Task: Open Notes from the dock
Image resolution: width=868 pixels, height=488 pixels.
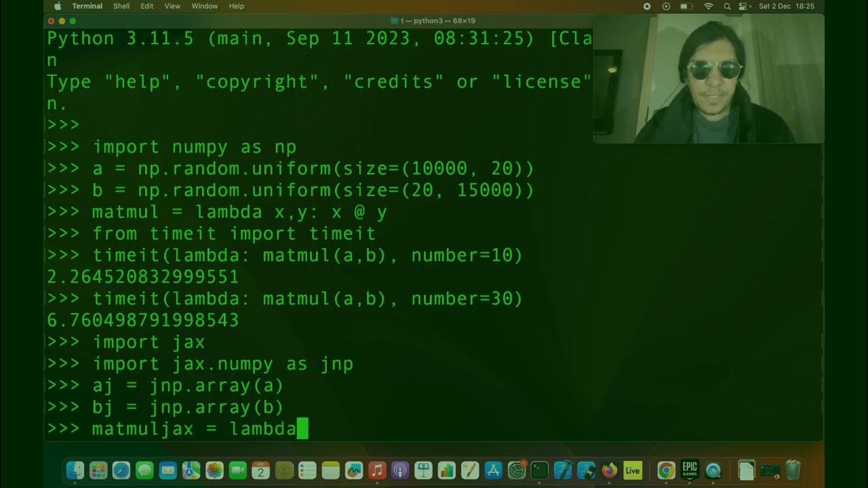Action: point(331,470)
